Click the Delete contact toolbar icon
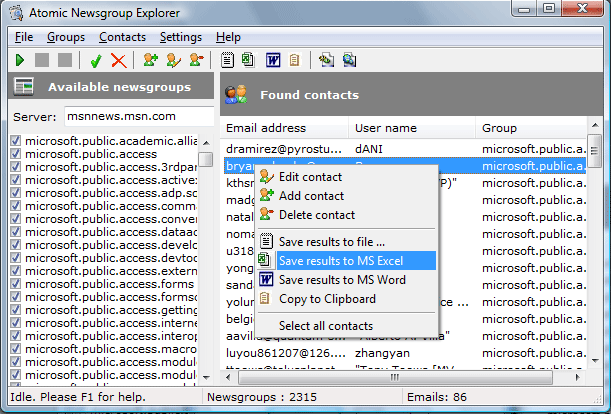The height and width of the screenshot is (414, 611). click(196, 60)
